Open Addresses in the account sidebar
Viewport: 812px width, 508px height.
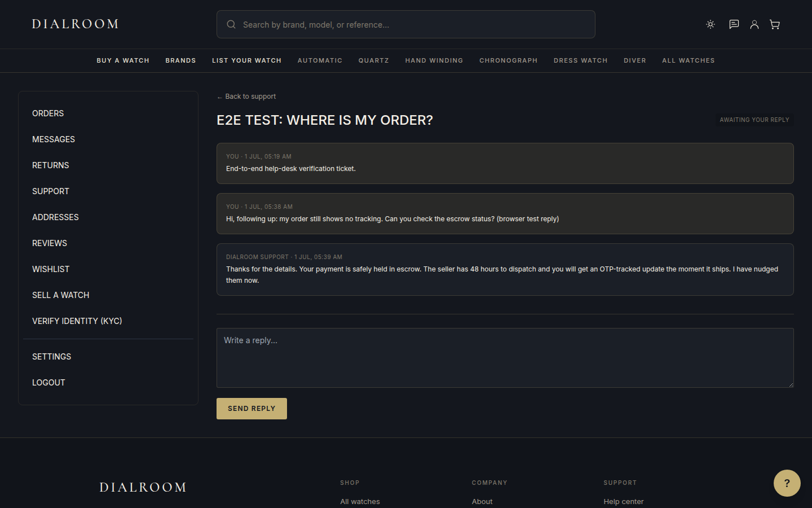tap(108, 217)
